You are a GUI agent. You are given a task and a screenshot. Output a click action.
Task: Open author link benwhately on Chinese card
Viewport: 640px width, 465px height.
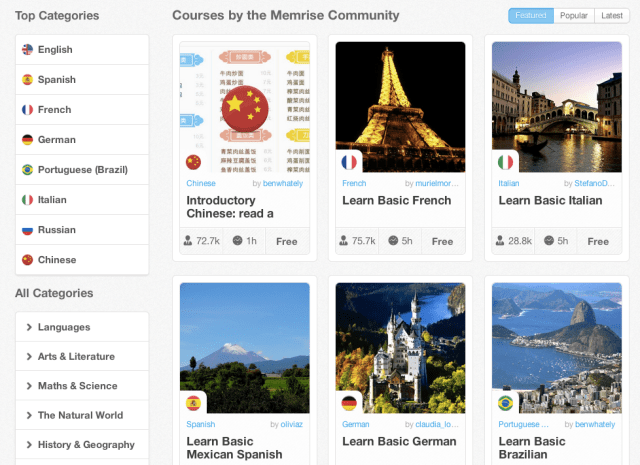[283, 183]
